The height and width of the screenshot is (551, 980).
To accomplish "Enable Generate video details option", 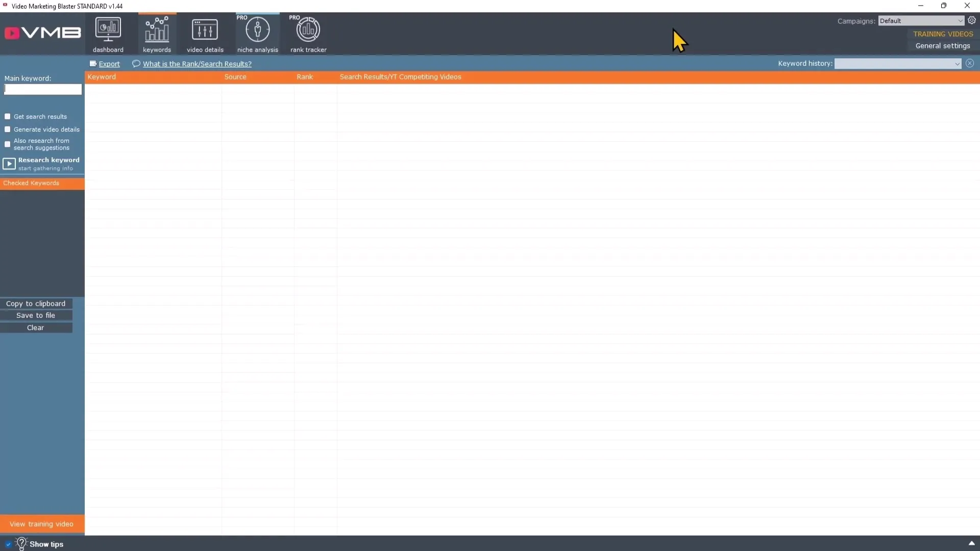I will (7, 129).
